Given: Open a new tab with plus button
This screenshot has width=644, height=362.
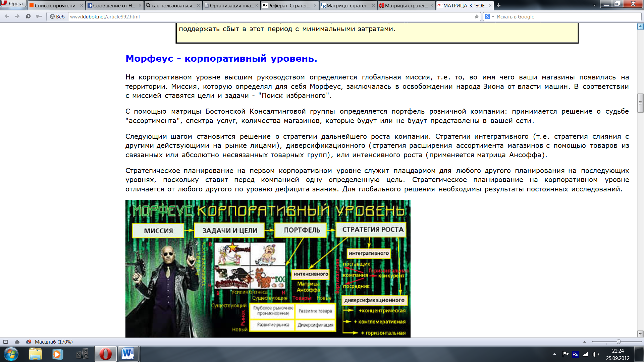Looking at the screenshot, I should click(498, 5).
